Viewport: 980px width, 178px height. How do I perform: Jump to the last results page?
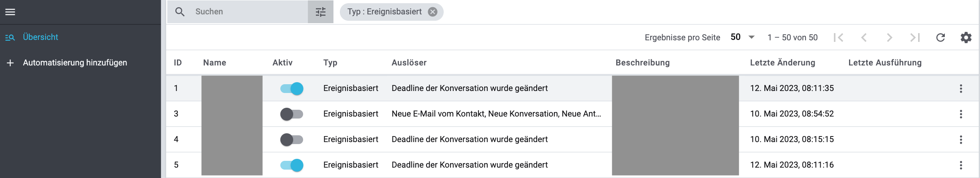915,38
